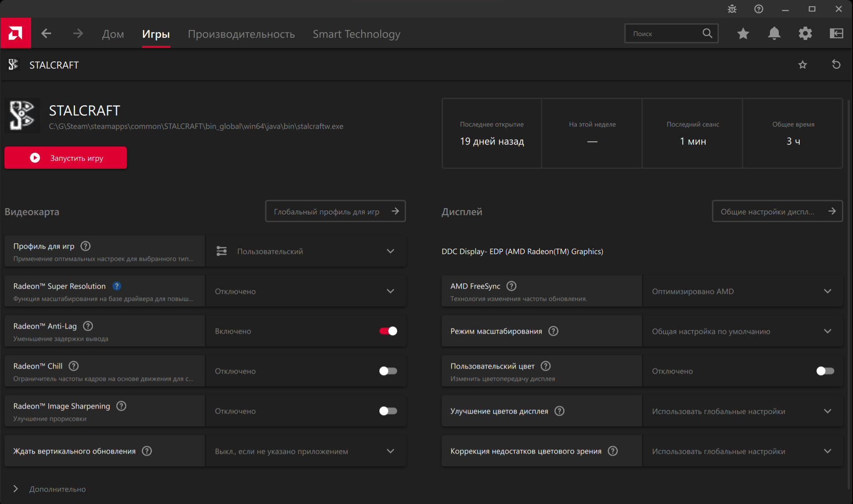Click the STALCRAFT small icon in the header

click(13, 65)
